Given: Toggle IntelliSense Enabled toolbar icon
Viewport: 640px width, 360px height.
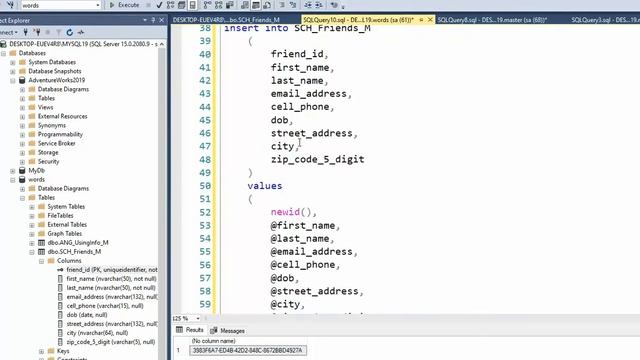Looking at the screenshot, I should pyautogui.click(x=192, y=5).
